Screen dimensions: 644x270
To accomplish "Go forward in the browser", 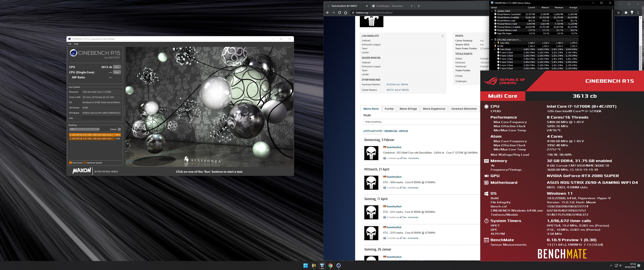I will (333, 13).
